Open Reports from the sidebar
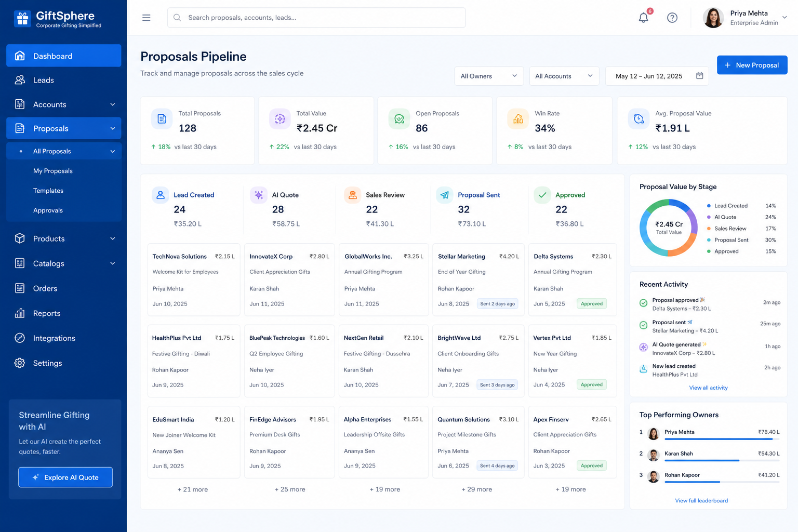The width and height of the screenshot is (798, 532). (64, 313)
